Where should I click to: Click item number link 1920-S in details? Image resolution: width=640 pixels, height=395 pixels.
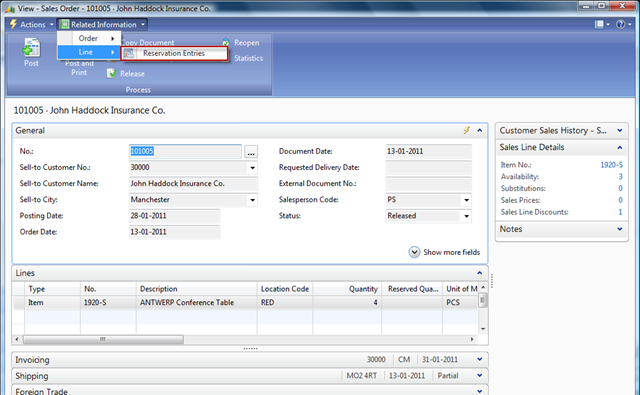point(611,165)
